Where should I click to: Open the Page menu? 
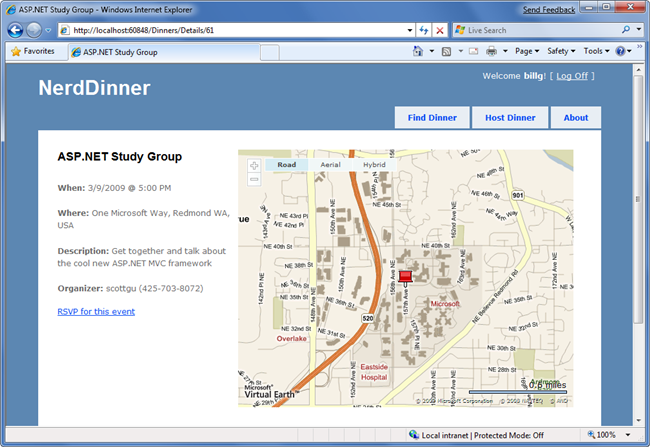point(527,51)
